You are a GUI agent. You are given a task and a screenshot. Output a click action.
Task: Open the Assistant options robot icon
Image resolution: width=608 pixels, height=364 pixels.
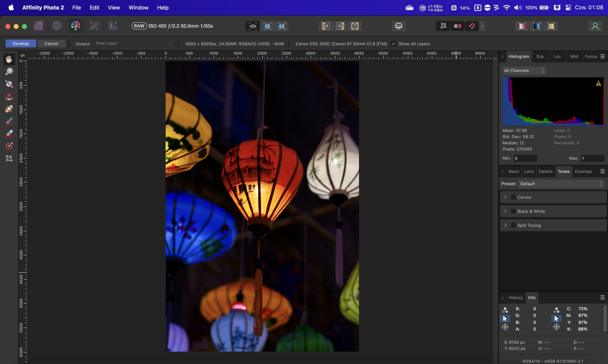399,26
